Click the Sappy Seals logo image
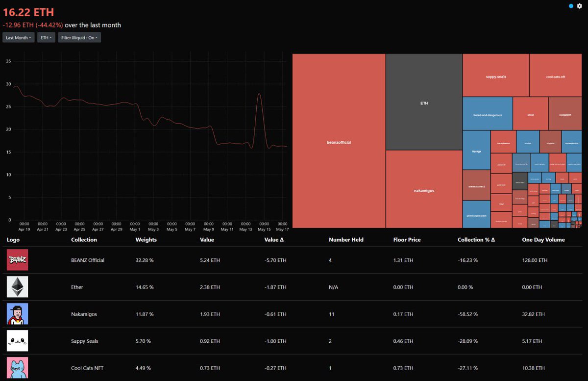588x381 pixels. pyautogui.click(x=17, y=341)
